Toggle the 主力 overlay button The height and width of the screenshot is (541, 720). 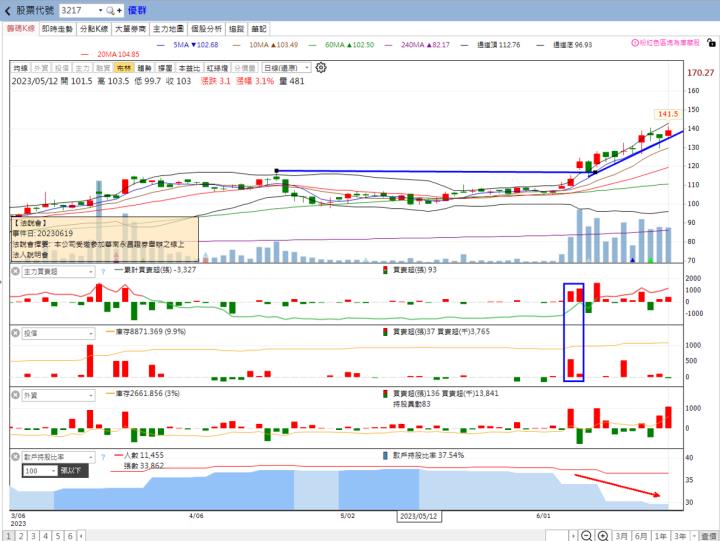(x=82, y=68)
